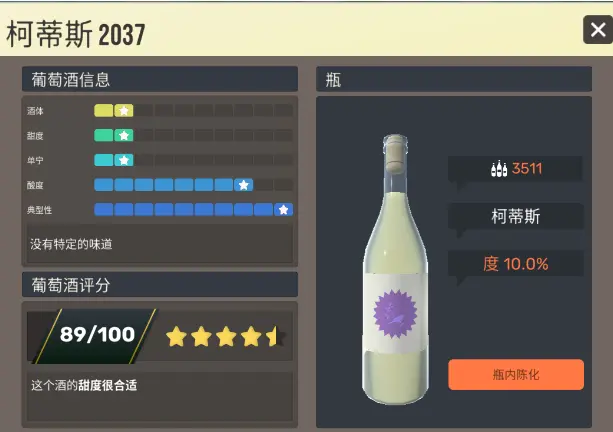
Task: Click the 瓶内陈化 orange button
Action: 516,375
